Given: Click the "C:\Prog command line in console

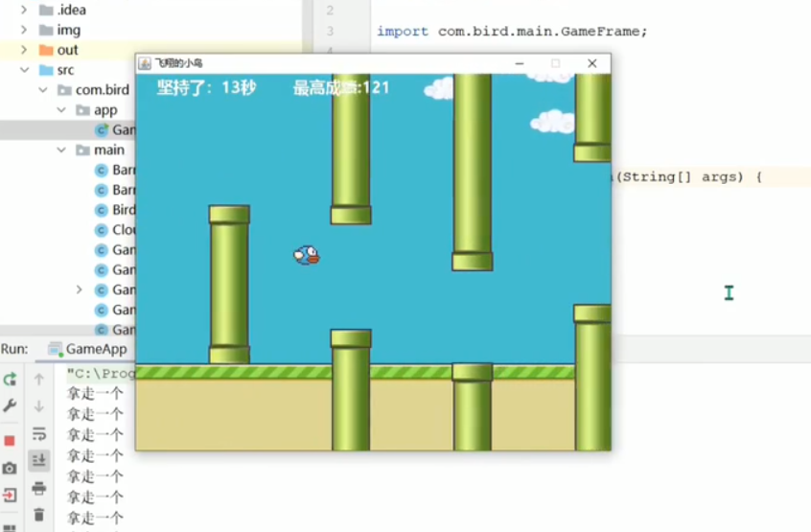Looking at the screenshot, I should pos(101,373).
